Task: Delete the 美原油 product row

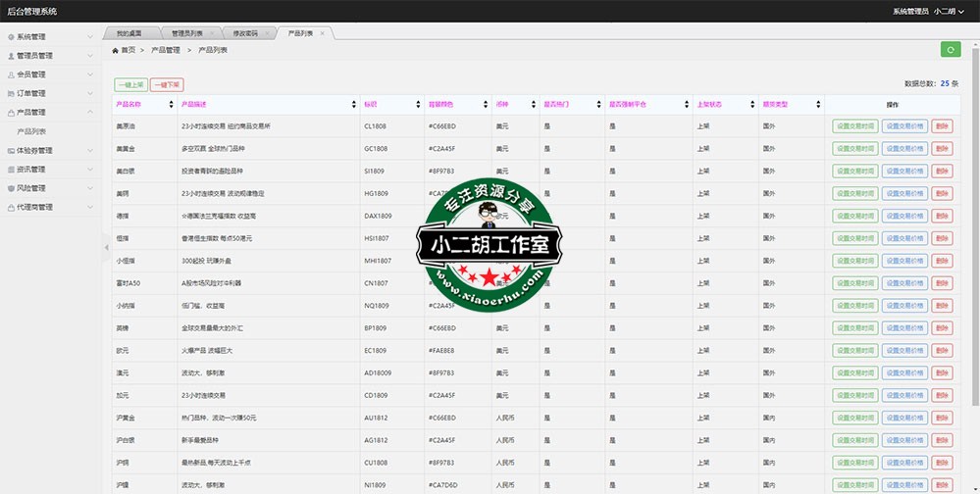Action: click(x=942, y=125)
